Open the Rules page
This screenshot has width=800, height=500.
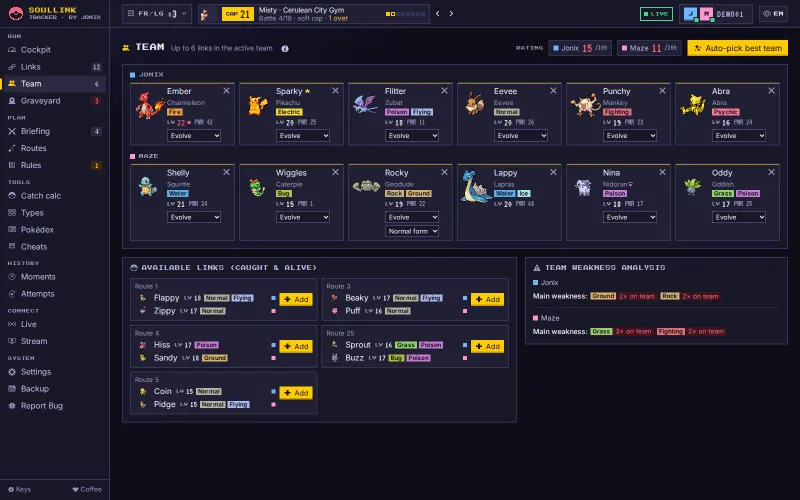tap(53, 165)
